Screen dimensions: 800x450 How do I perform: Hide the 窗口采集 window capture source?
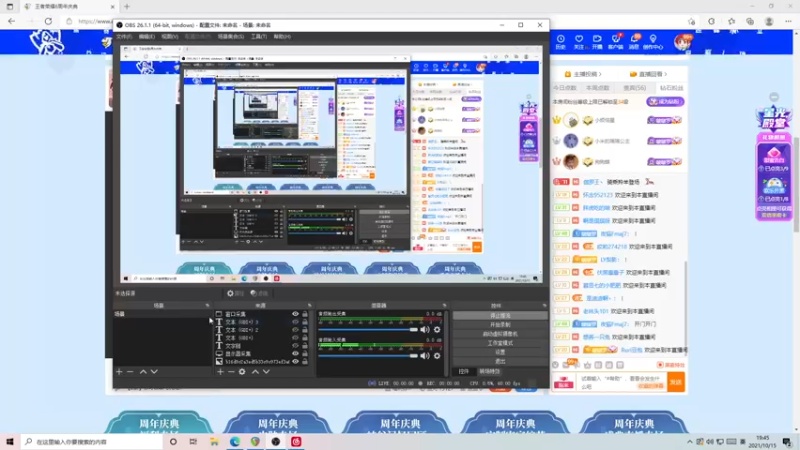(x=295, y=314)
